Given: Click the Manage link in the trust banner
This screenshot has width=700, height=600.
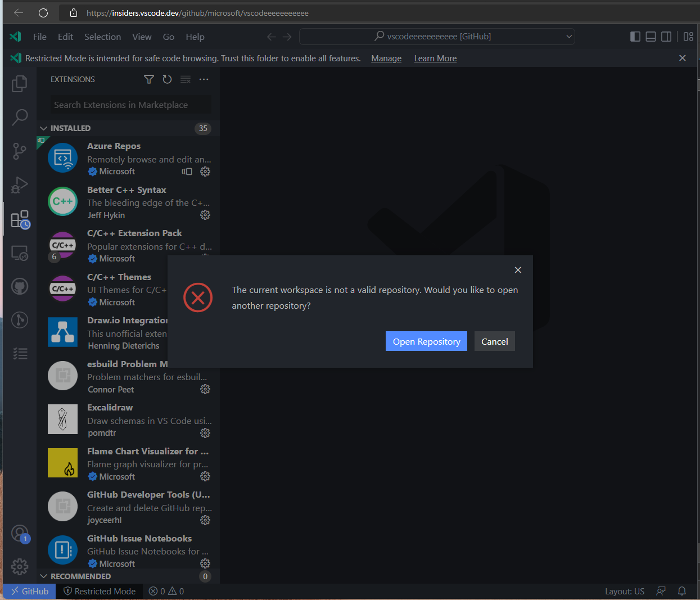Looking at the screenshot, I should pos(386,58).
